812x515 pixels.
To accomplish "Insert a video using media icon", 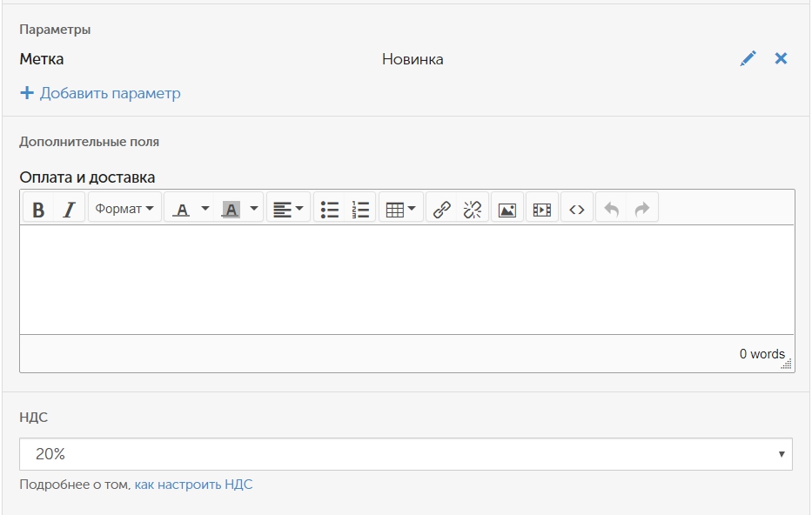I will coord(542,210).
